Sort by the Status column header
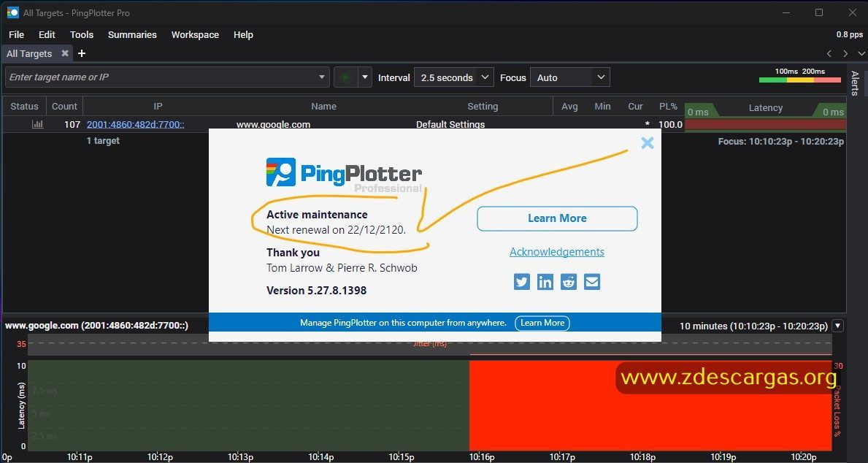Image resolution: width=868 pixels, height=463 pixels. (x=24, y=107)
